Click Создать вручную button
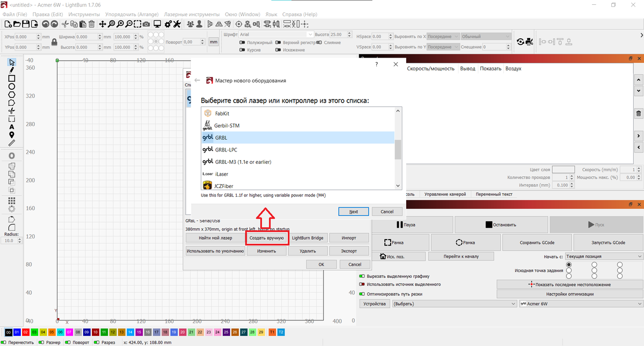Viewport: 644px width, 346px height. tap(267, 237)
